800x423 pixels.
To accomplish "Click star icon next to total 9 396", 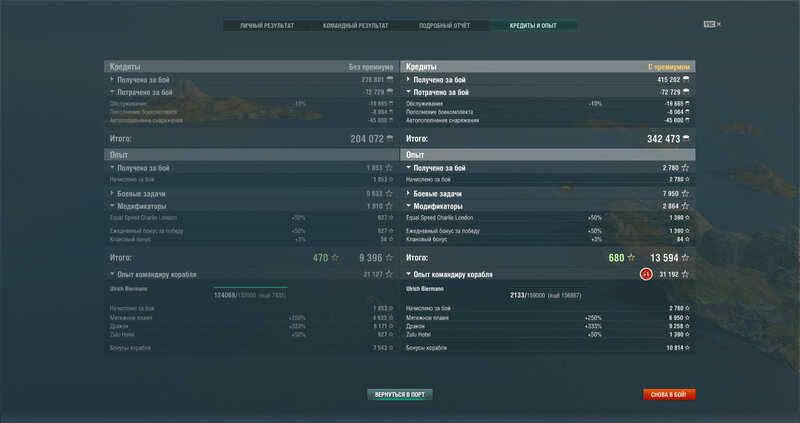I will [x=389, y=258].
